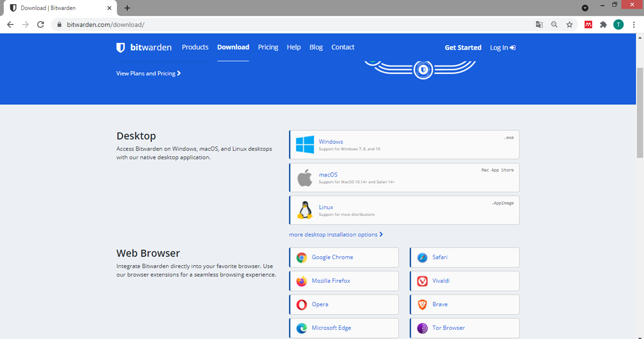644x339 pixels.
Task: Download the Linux .AppImage
Action: pos(404,210)
